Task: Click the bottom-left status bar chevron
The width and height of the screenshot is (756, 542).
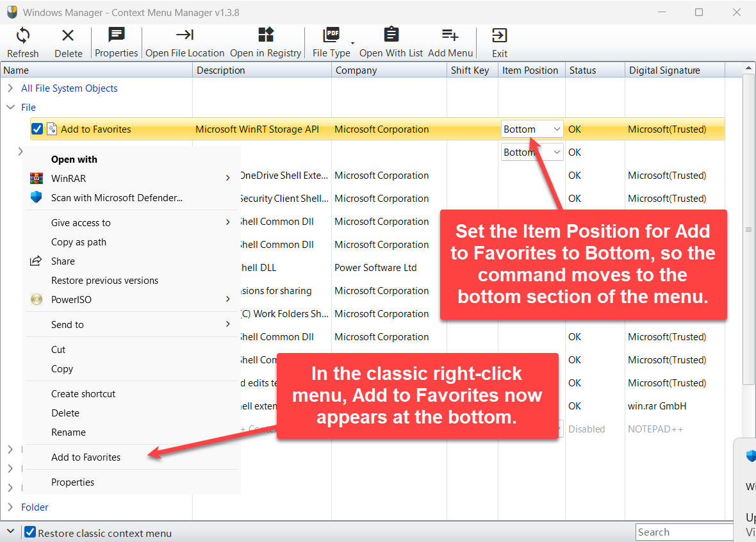Action: (10, 531)
